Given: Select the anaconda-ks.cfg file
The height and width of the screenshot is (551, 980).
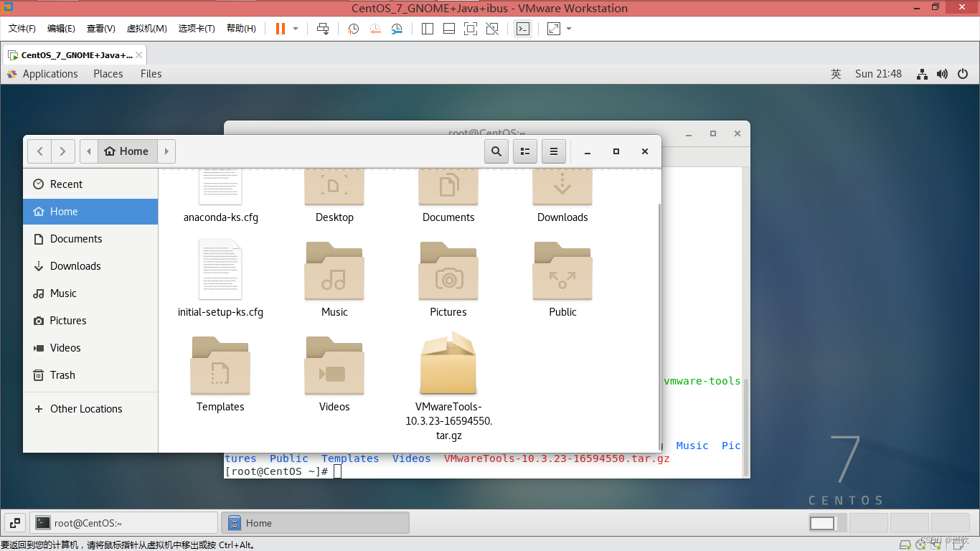Looking at the screenshot, I should click(x=220, y=197).
